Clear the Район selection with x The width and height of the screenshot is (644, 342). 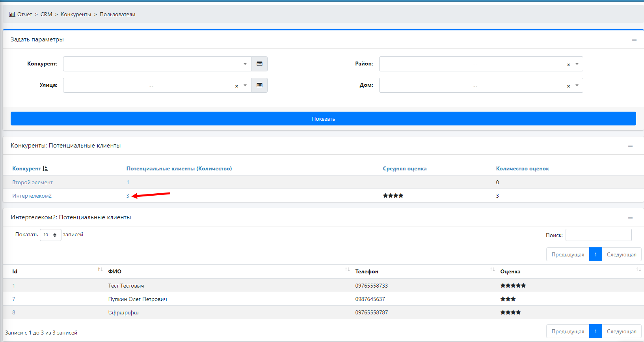click(x=568, y=65)
